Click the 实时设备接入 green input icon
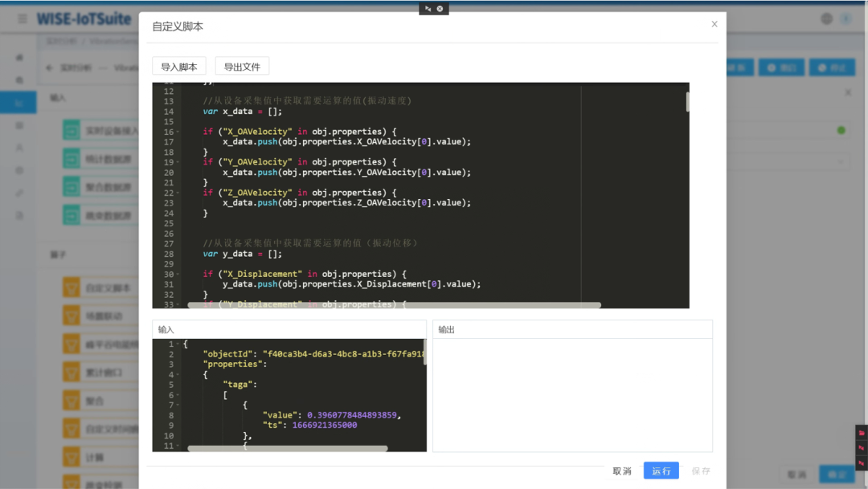This screenshot has width=868, height=489. 72,130
